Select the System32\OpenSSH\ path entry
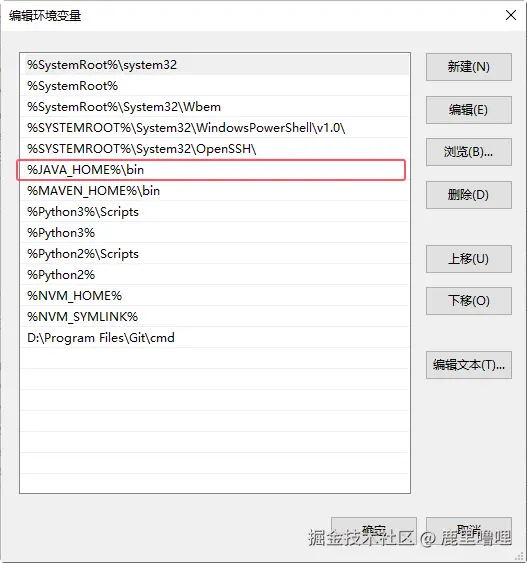The height and width of the screenshot is (563, 527). pyautogui.click(x=215, y=149)
